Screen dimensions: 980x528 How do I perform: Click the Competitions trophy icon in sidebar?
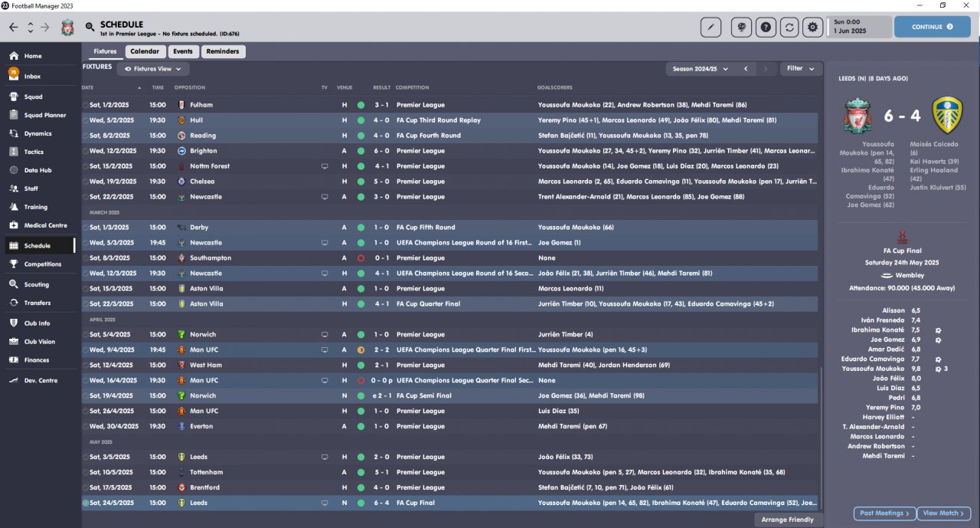coord(14,264)
